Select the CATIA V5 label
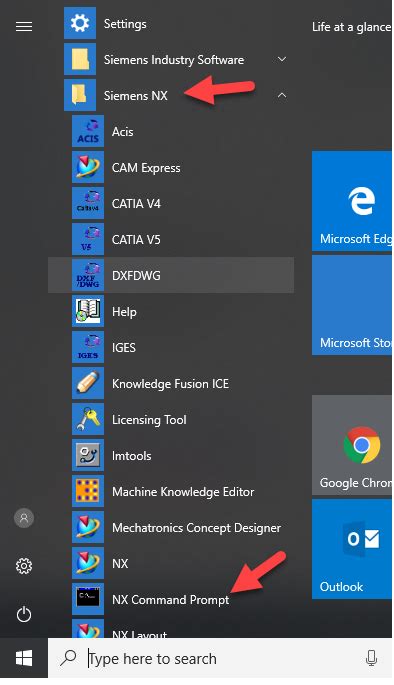The width and height of the screenshot is (394, 685). click(136, 240)
